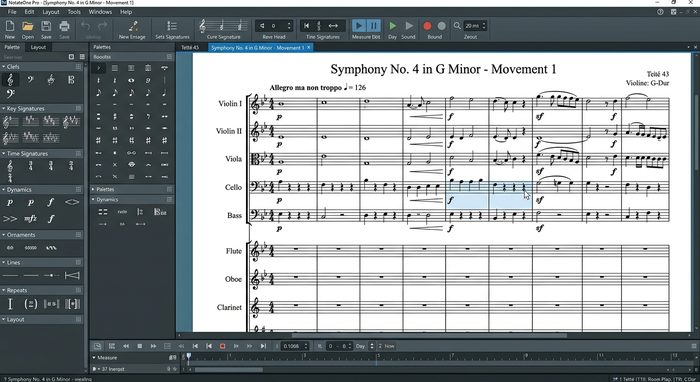Viewport: 700px width, 382px height.
Task: Open the Help menu
Action: pyautogui.click(x=126, y=12)
